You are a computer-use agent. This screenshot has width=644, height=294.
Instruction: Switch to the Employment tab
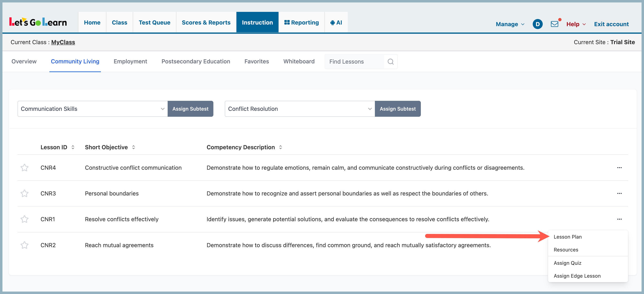[130, 61]
